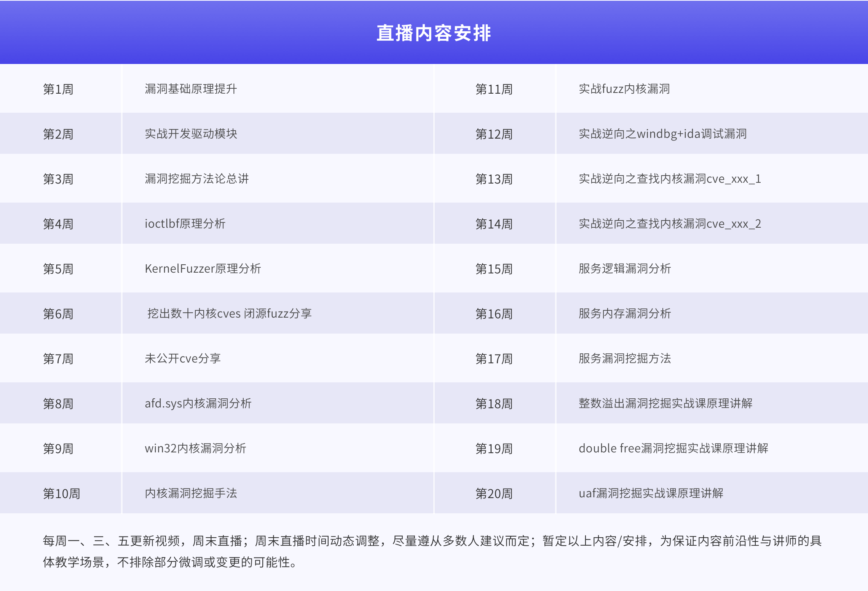
Task: Click 漏洞挖掘方法论总讲 topic
Action: coord(196,179)
